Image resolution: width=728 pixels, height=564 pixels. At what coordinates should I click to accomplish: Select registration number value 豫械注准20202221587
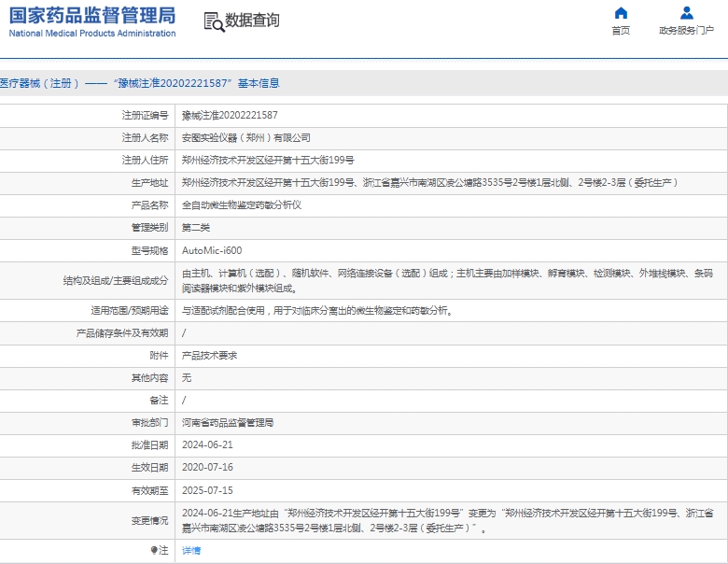coord(230,115)
